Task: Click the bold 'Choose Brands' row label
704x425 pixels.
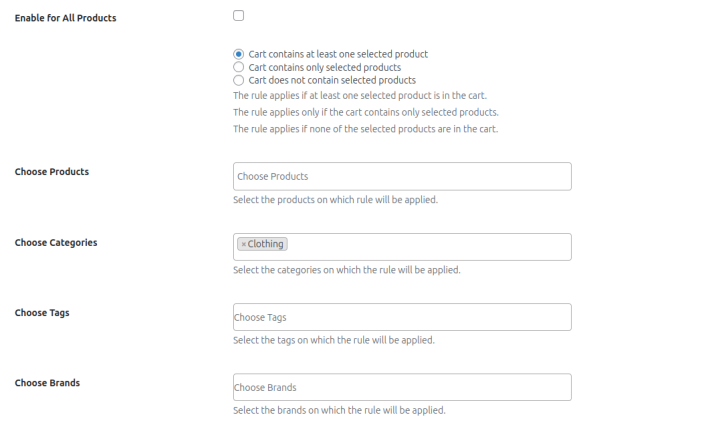Action: tap(47, 383)
